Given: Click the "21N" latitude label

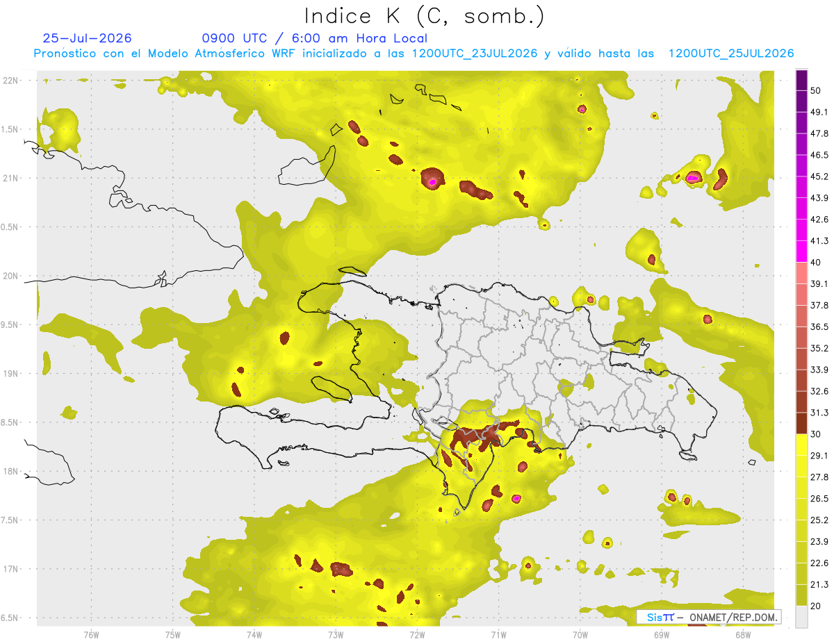Looking at the screenshot, I should tap(11, 178).
